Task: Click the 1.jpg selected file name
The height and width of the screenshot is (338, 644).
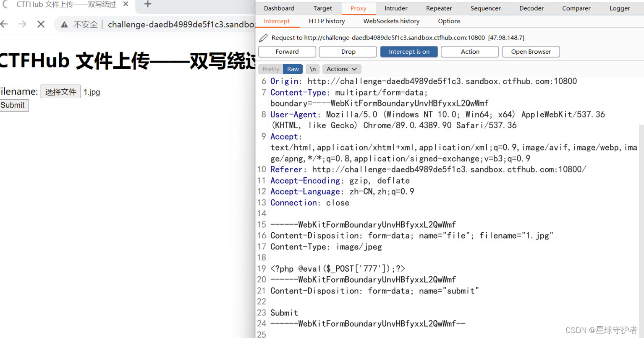Action: (x=92, y=92)
